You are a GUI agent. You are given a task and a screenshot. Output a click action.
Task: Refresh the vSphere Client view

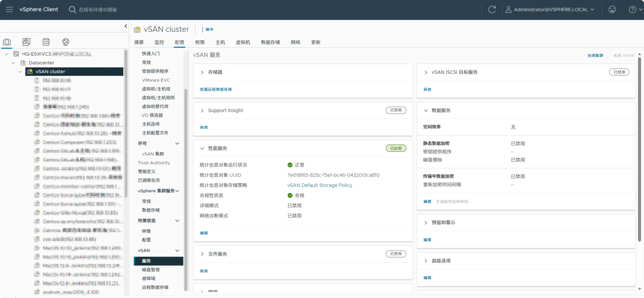tap(492, 9)
